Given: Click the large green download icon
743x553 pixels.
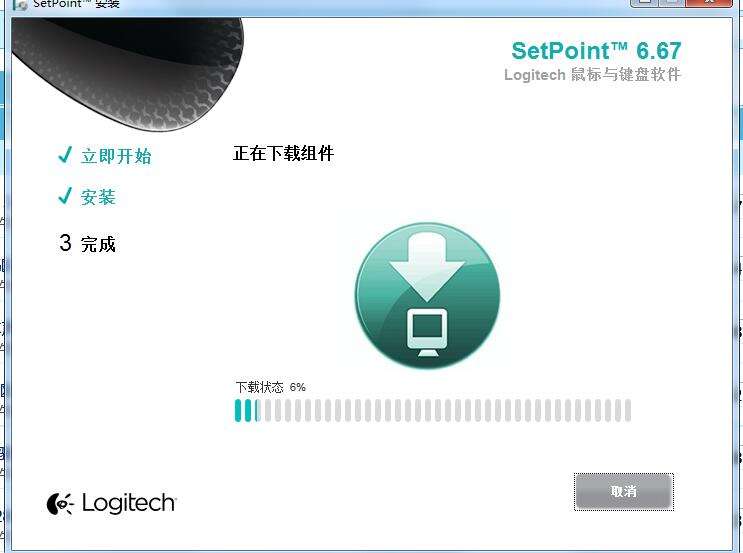Looking at the screenshot, I should (x=427, y=295).
